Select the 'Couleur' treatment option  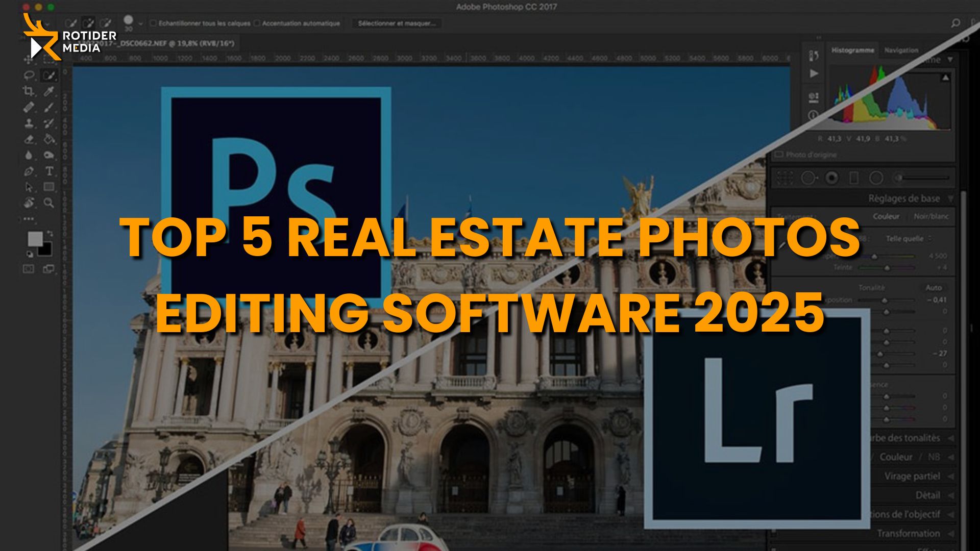click(x=886, y=216)
